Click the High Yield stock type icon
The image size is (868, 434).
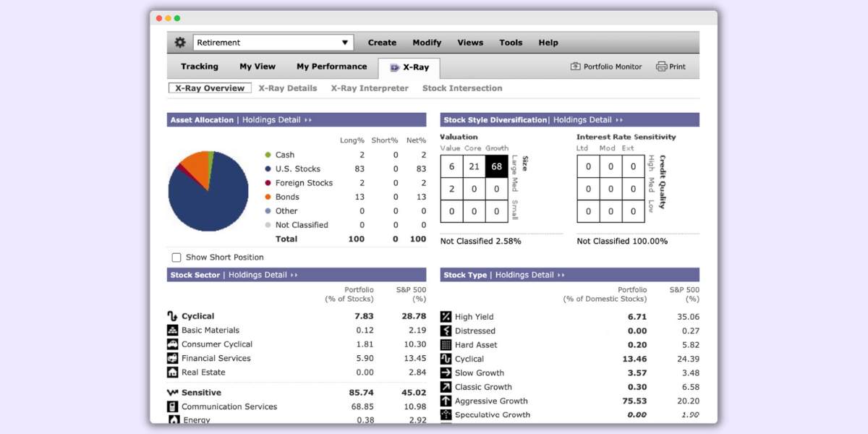click(446, 317)
